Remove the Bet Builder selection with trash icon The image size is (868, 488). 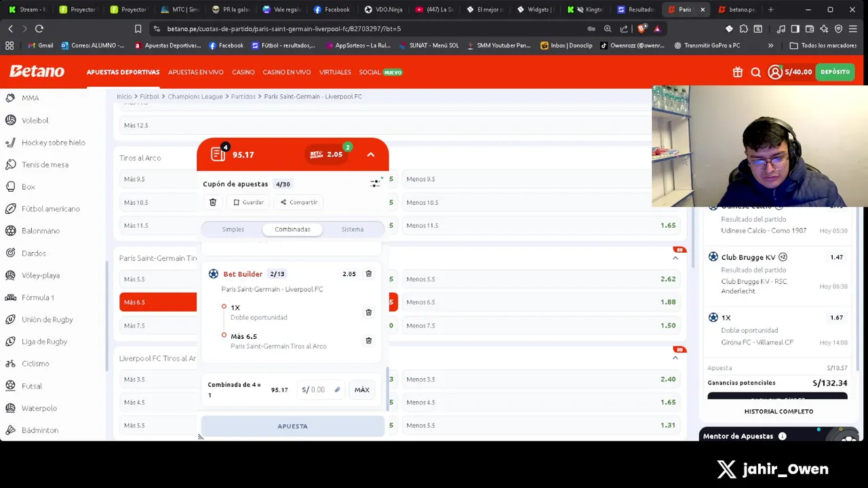coord(368,274)
